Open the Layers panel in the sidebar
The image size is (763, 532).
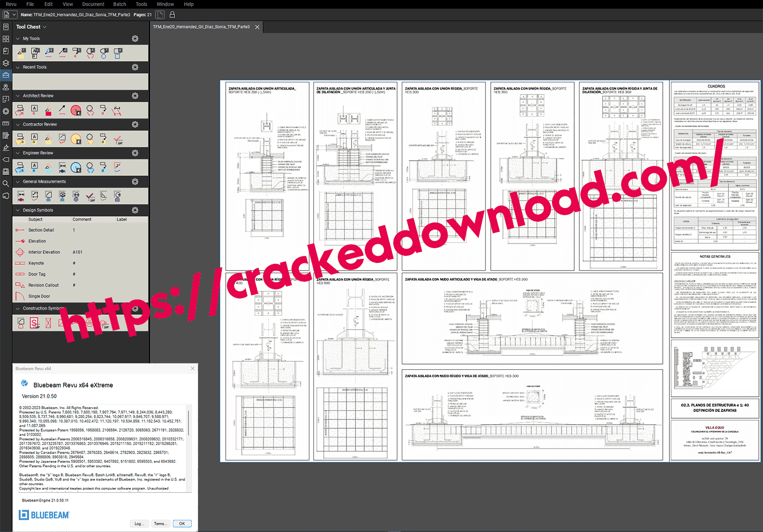pyautogui.click(x=6, y=63)
